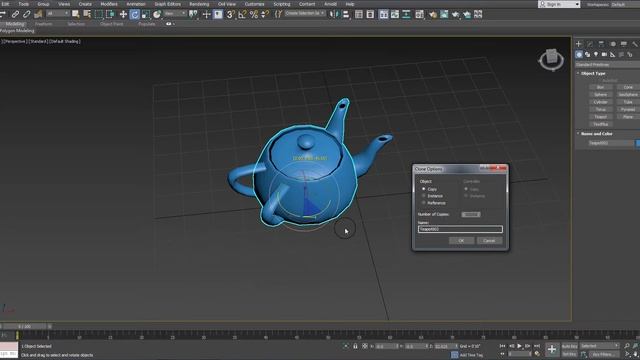Open the Layer Explorer icon
Image resolution: width=640 pixels, height=360 pixels.
(x=370, y=14)
